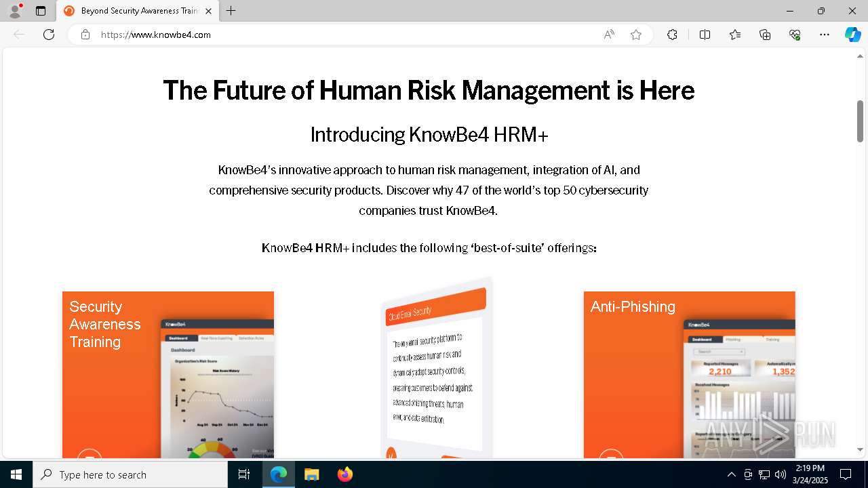Click the Security Awareness Training card

click(168, 375)
